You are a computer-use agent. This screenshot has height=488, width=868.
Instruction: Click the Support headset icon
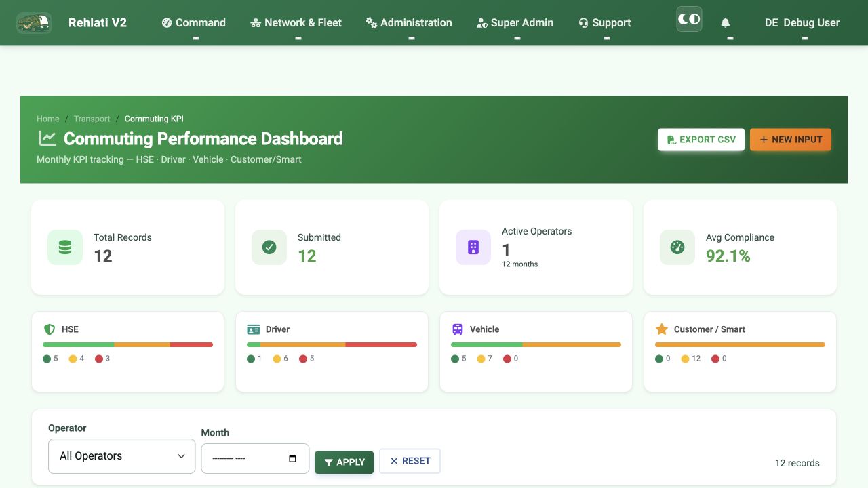coord(583,23)
